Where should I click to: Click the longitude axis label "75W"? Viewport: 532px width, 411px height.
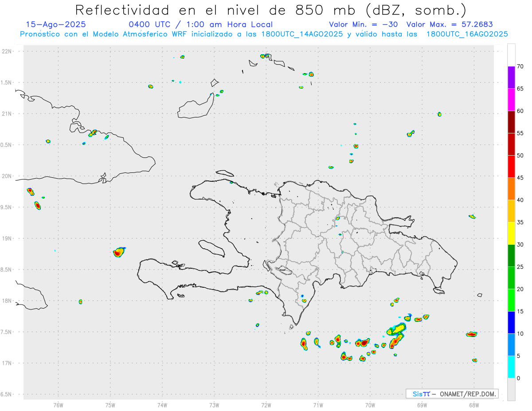point(110,405)
